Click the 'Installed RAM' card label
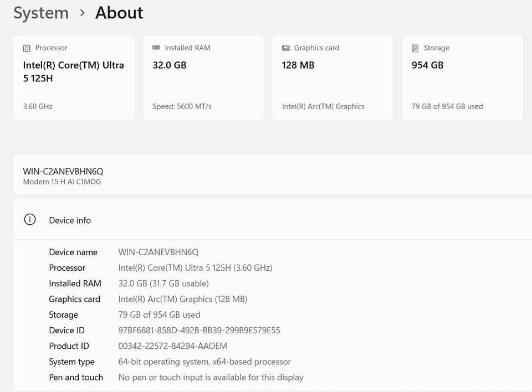The height and width of the screenshot is (392, 532). [x=187, y=48]
